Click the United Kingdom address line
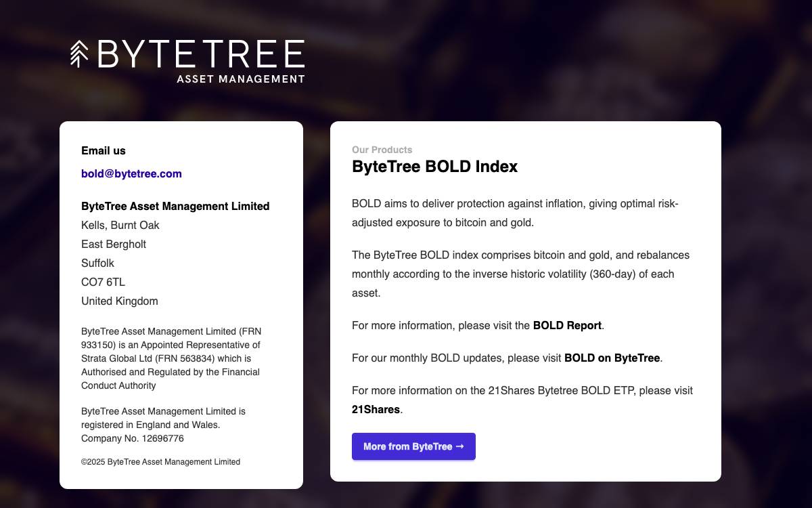The width and height of the screenshot is (812, 508). pyautogui.click(x=120, y=301)
